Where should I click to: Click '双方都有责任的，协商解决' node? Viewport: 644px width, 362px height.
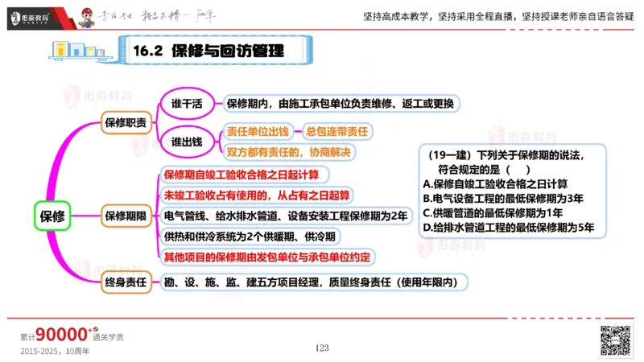pyautogui.click(x=289, y=152)
